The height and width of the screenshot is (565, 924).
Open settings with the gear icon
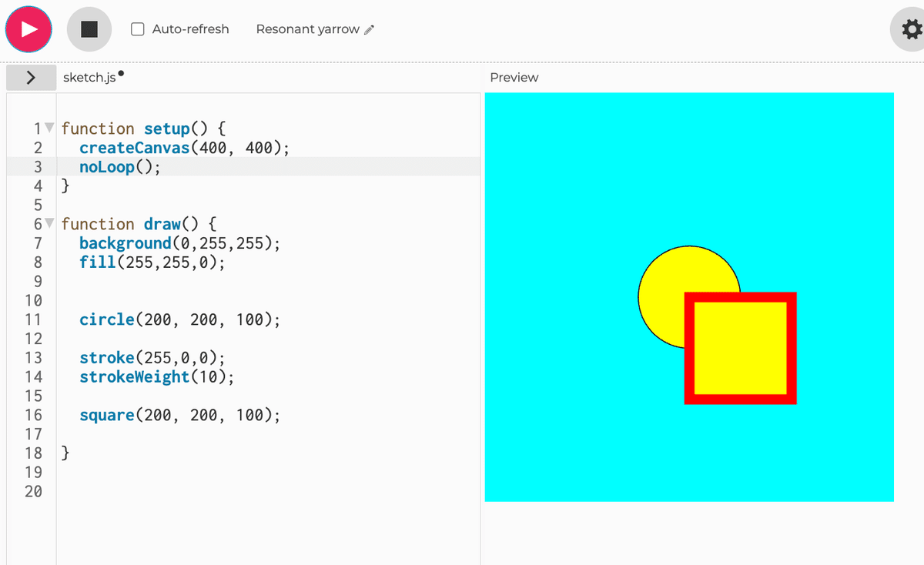click(912, 30)
